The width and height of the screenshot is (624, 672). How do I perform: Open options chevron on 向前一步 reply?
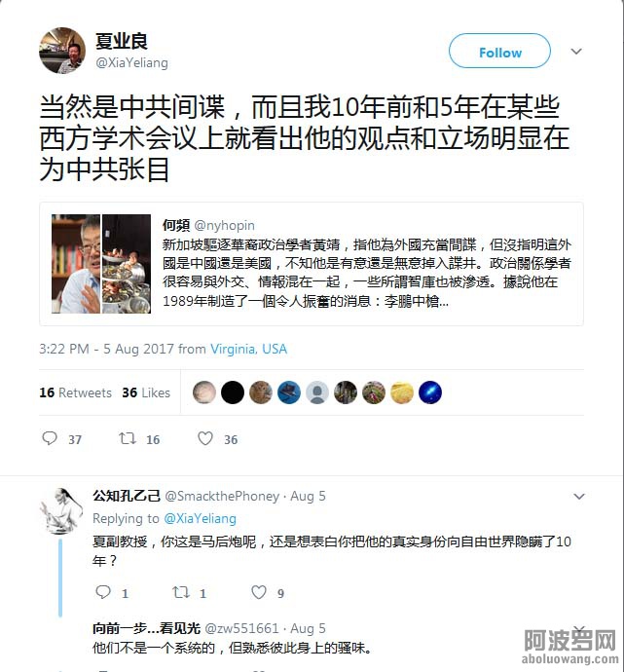pos(579,629)
